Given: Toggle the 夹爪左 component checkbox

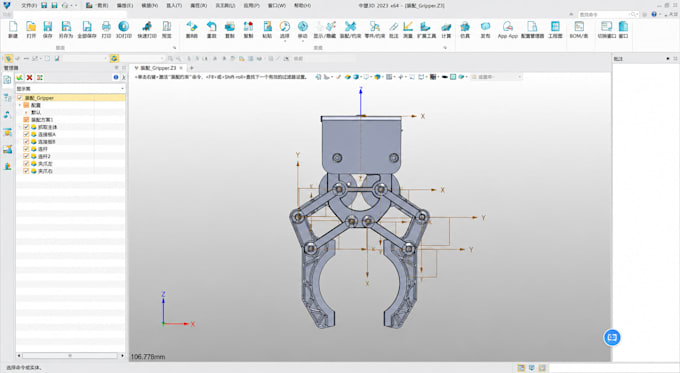Looking at the screenshot, I should [26, 164].
